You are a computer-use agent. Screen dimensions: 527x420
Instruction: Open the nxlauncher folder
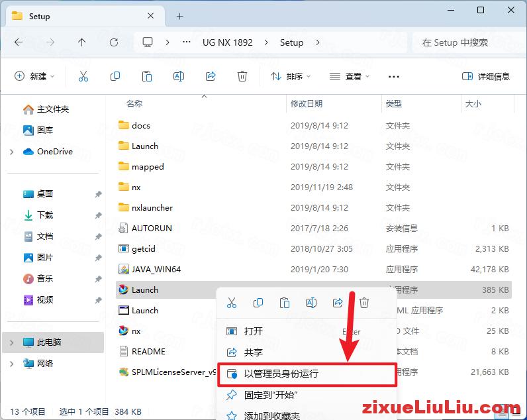[x=314, y=207]
